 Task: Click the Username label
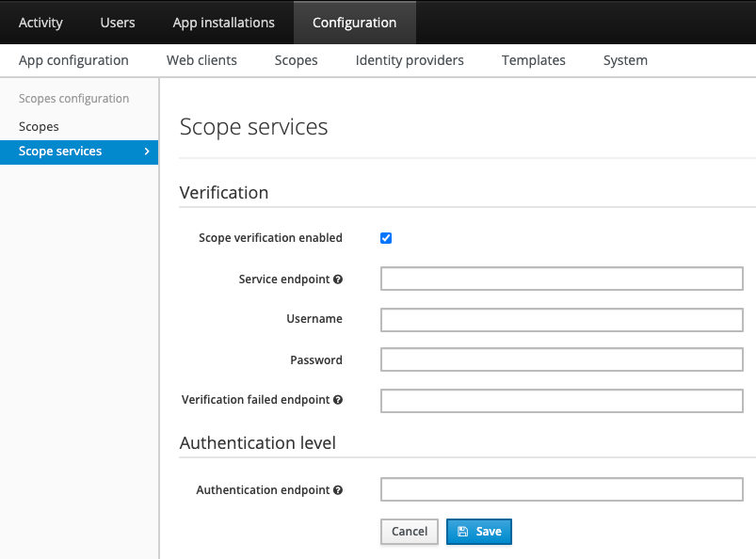pyautogui.click(x=314, y=319)
